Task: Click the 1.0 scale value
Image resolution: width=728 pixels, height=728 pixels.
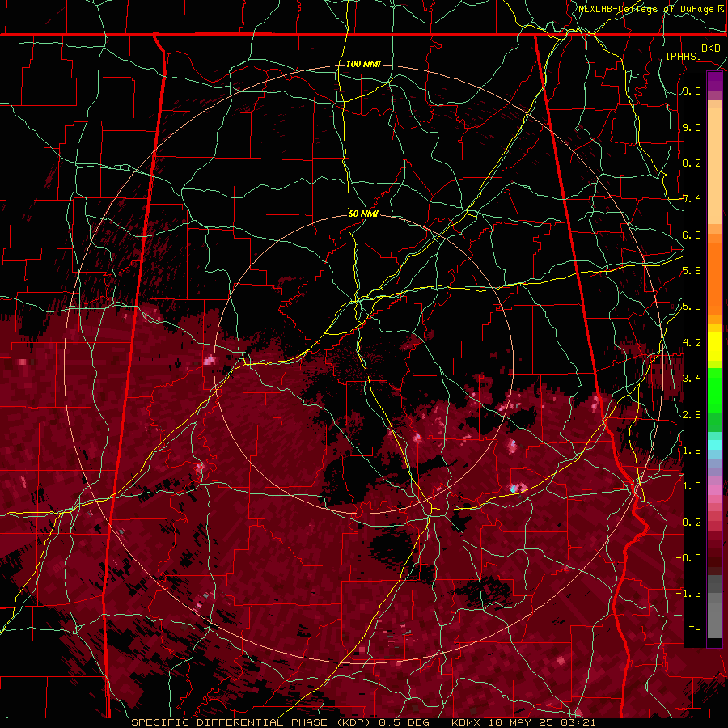Action: click(x=692, y=486)
